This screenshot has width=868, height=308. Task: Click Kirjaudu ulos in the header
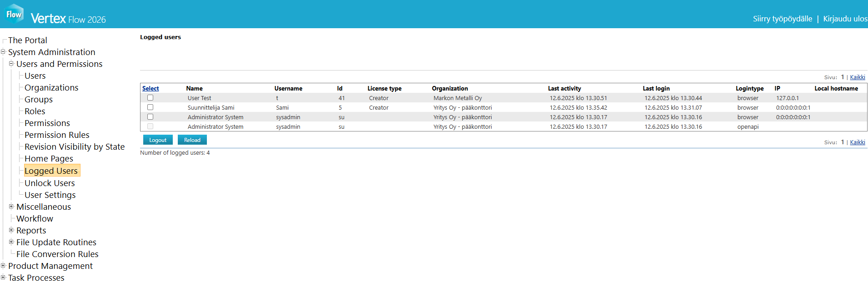(845, 19)
